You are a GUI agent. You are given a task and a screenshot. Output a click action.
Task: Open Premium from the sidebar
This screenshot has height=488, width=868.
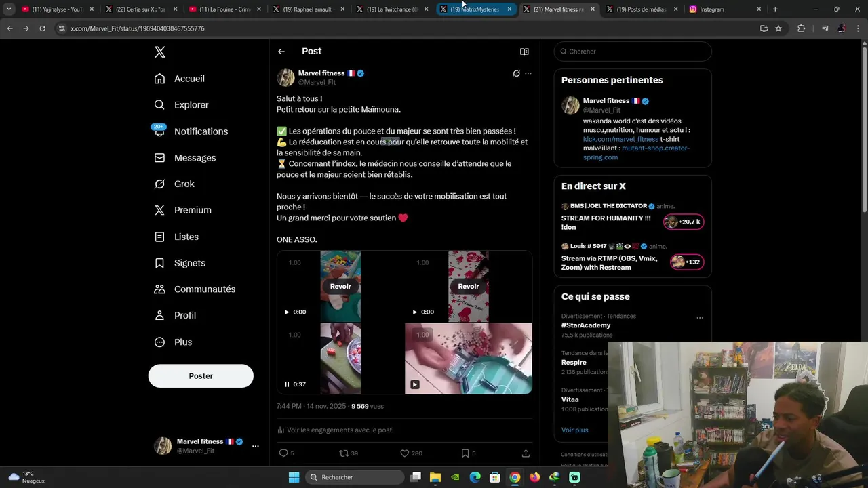[182, 210]
